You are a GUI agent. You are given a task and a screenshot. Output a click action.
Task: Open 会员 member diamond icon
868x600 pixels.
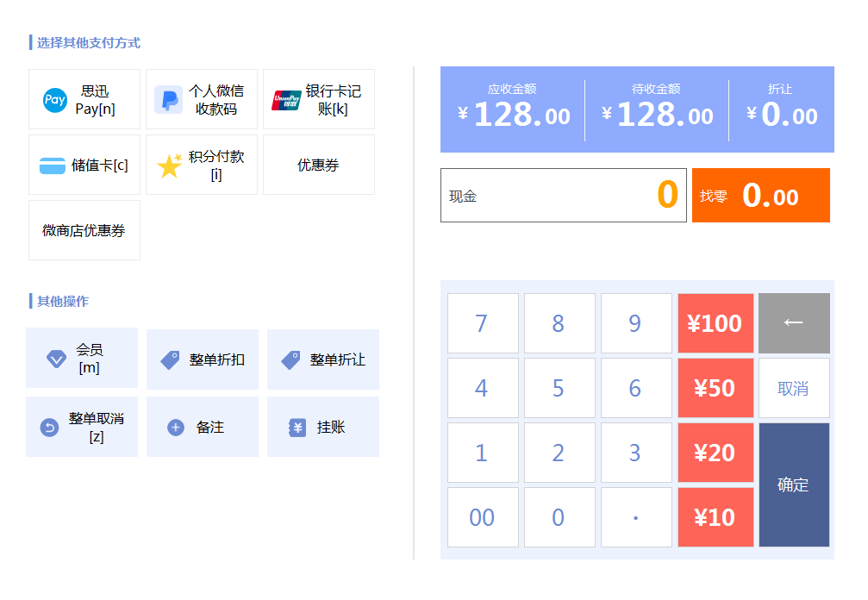point(57,359)
